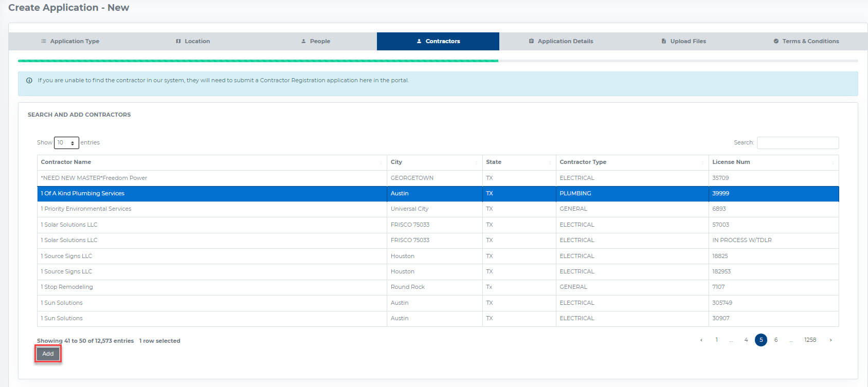Click license number 182953 cell
Image resolution: width=868 pixels, height=387 pixels.
point(773,271)
